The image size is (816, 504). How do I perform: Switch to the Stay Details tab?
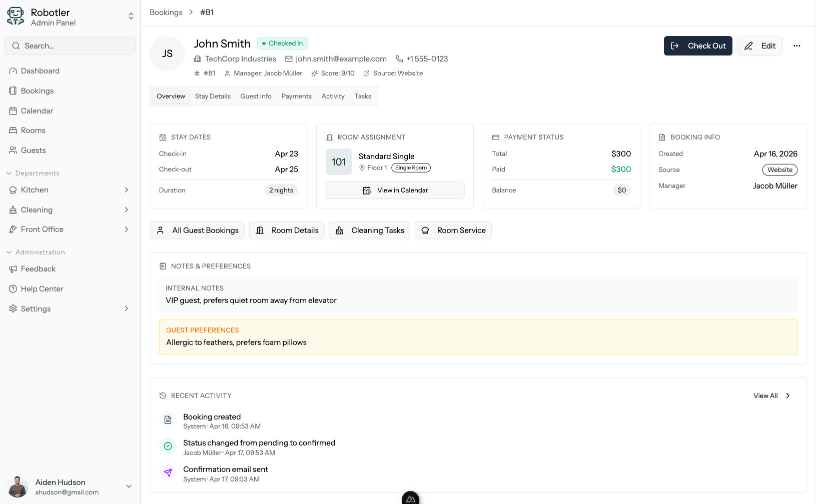click(213, 96)
